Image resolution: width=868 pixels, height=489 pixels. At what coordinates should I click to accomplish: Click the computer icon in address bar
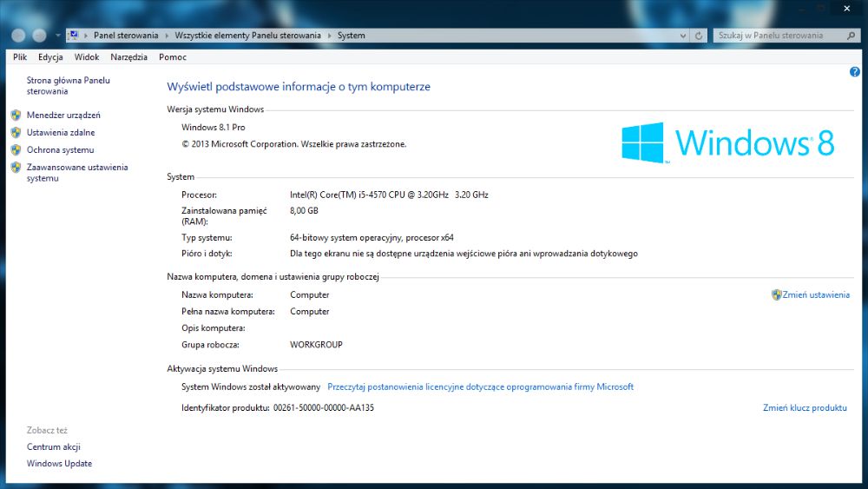74,36
